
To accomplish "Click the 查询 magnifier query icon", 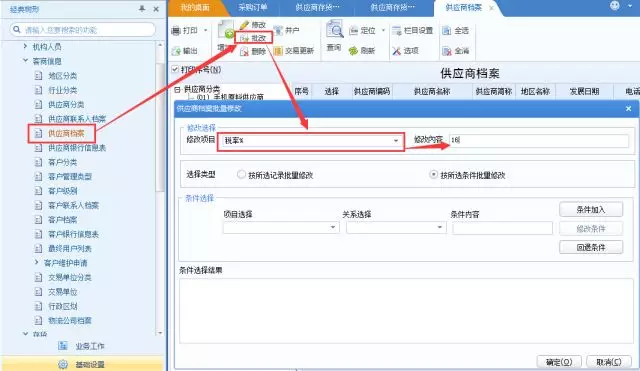I will point(334,29).
